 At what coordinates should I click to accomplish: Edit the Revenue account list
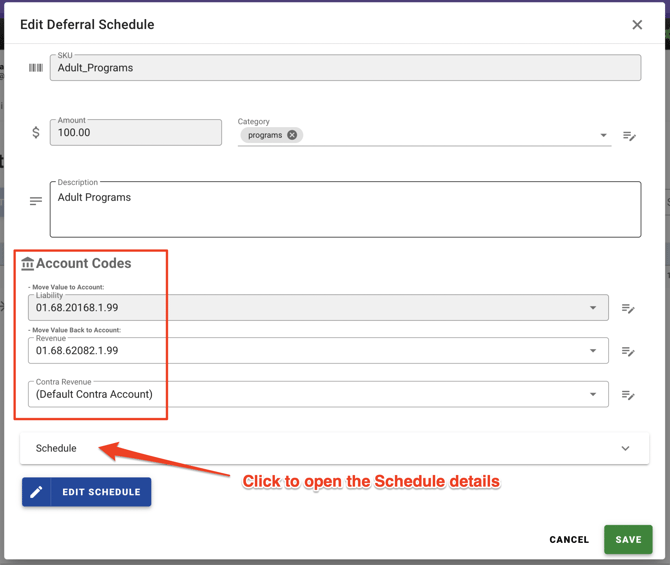(628, 351)
